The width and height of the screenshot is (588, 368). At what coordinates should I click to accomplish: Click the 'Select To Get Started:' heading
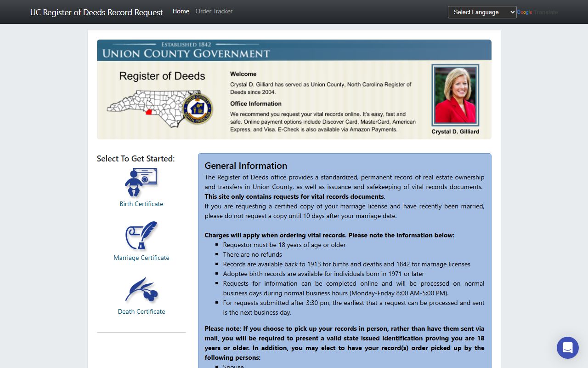136,159
